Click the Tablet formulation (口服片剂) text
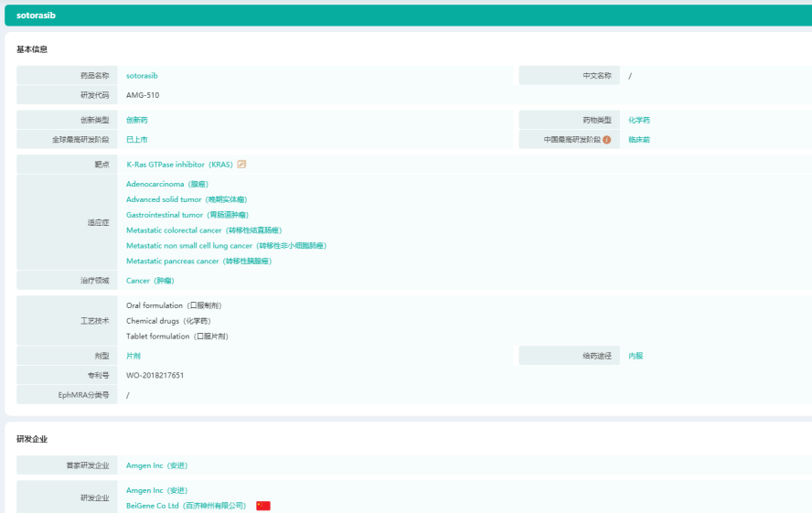Screen dimensions: 812x513 (177, 337)
